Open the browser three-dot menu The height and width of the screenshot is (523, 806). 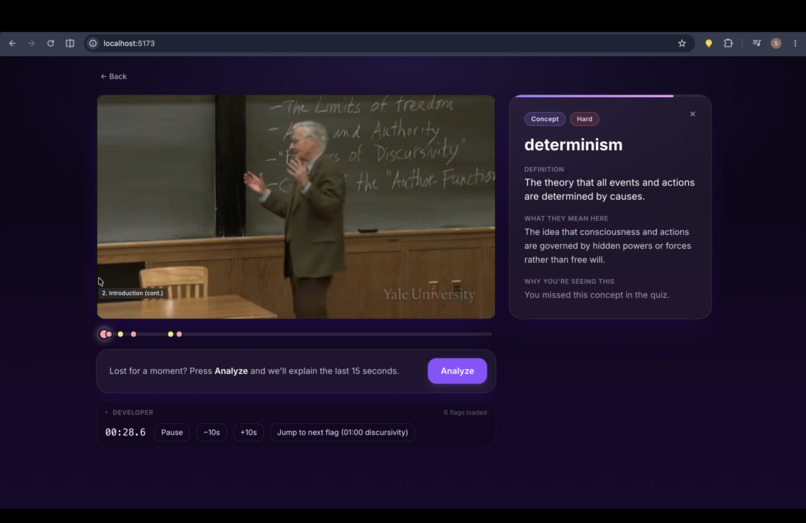795,43
